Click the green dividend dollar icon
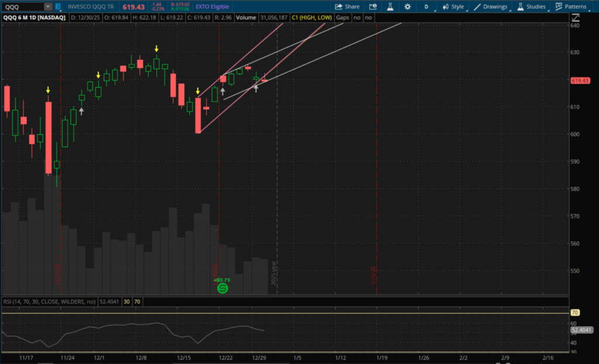Image resolution: width=599 pixels, height=364 pixels. coord(222,289)
